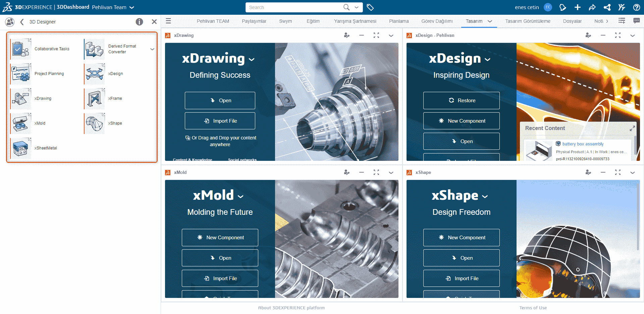Viewport: 644px width, 314px height.
Task: Maximize the xShape widget
Action: tap(618, 172)
